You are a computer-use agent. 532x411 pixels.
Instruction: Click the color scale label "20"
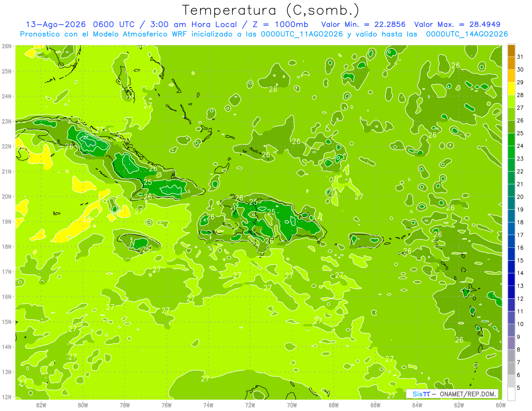[x=520, y=197]
